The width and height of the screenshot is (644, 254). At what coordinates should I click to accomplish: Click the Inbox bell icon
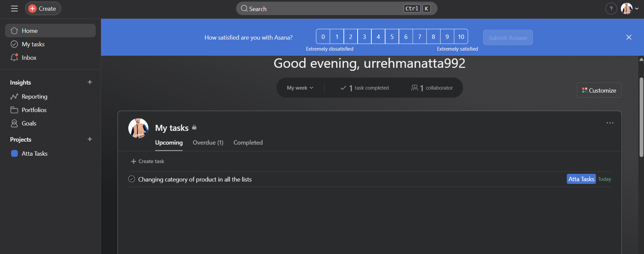pyautogui.click(x=14, y=57)
